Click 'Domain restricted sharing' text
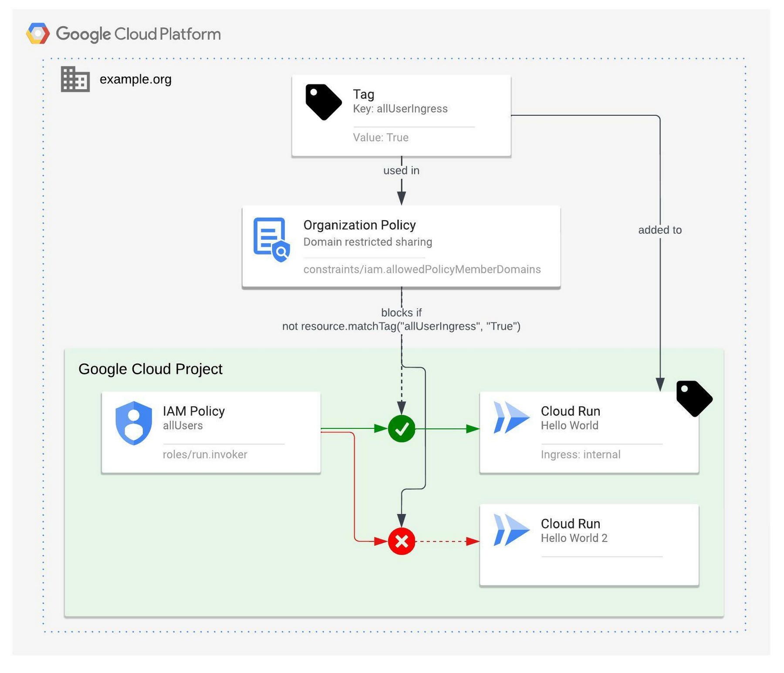The width and height of the screenshot is (784, 673). click(368, 242)
